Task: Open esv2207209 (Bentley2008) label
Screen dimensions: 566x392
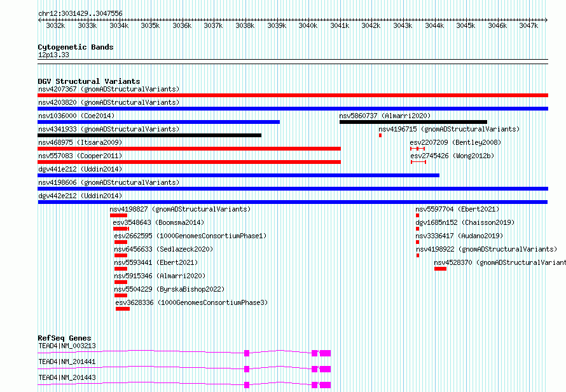Action: click(455, 142)
